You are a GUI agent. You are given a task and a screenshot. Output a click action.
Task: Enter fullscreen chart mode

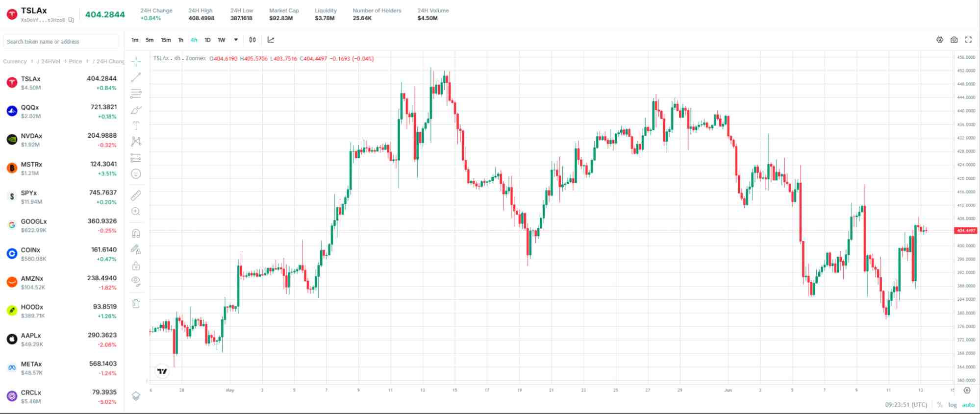[968, 40]
